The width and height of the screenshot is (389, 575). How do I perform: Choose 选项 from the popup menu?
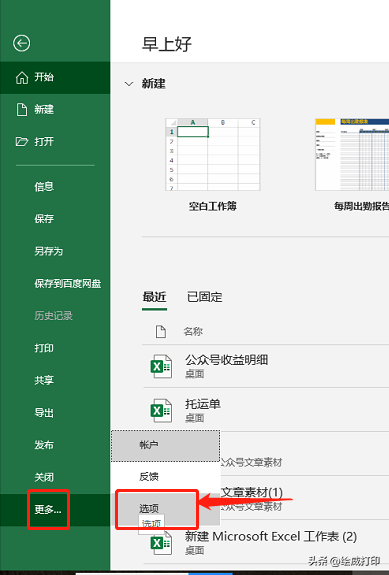165,508
